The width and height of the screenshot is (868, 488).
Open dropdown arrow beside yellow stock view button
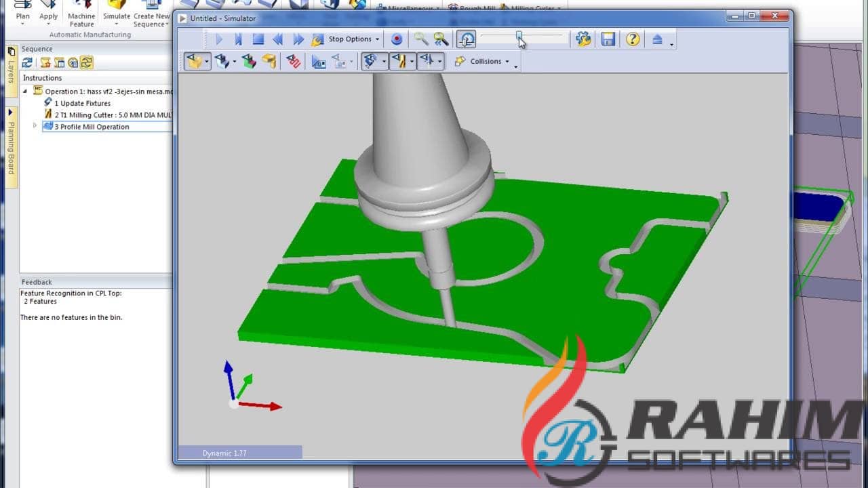pyautogui.click(x=207, y=62)
